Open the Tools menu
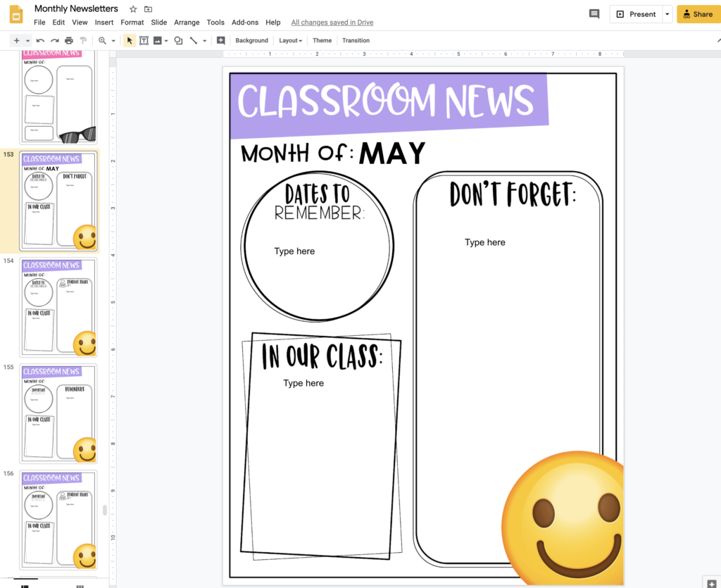 click(x=215, y=22)
